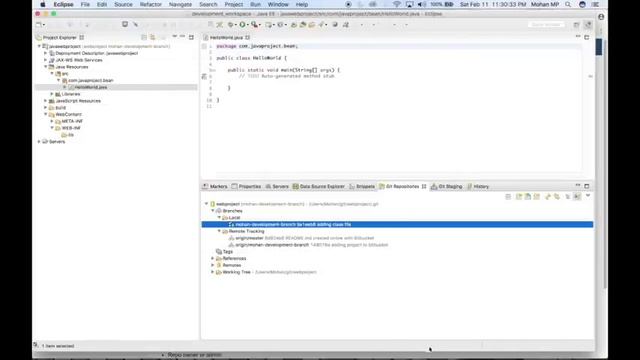Expand the Deployment Descriptor node
This screenshot has height=360, width=640.
point(45,53)
